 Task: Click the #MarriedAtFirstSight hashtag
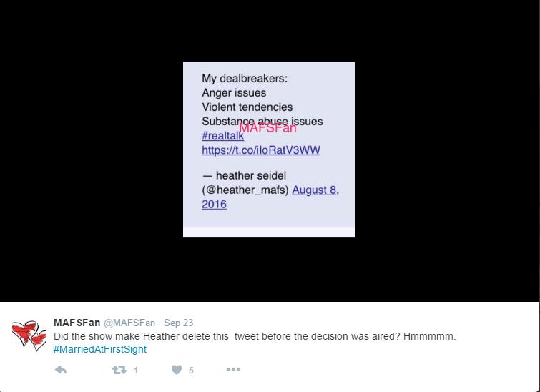pyautogui.click(x=100, y=349)
